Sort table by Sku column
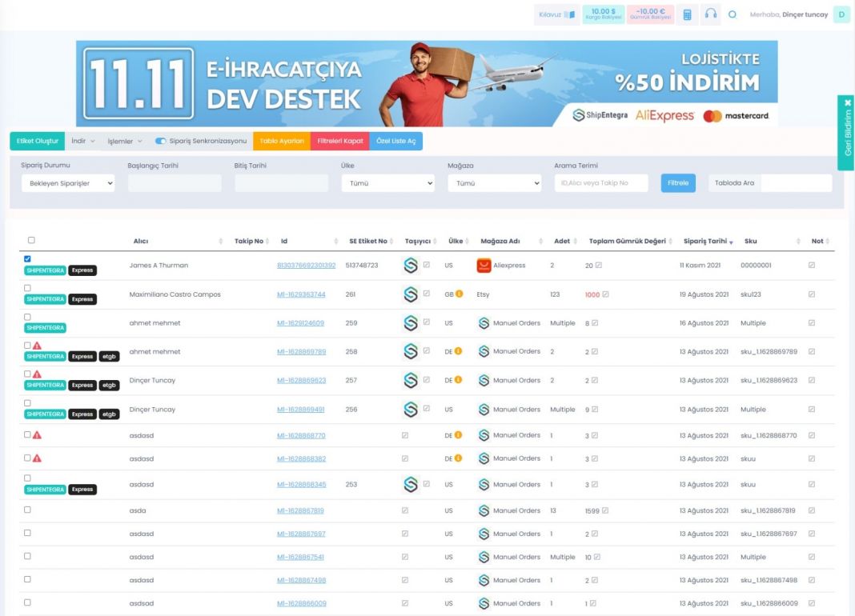This screenshot has width=855, height=616. [750, 241]
